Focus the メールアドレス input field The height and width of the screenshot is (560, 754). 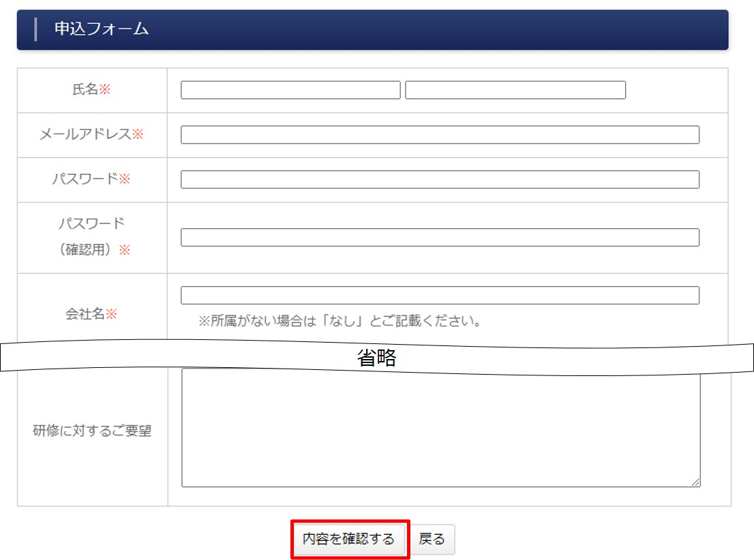440,135
